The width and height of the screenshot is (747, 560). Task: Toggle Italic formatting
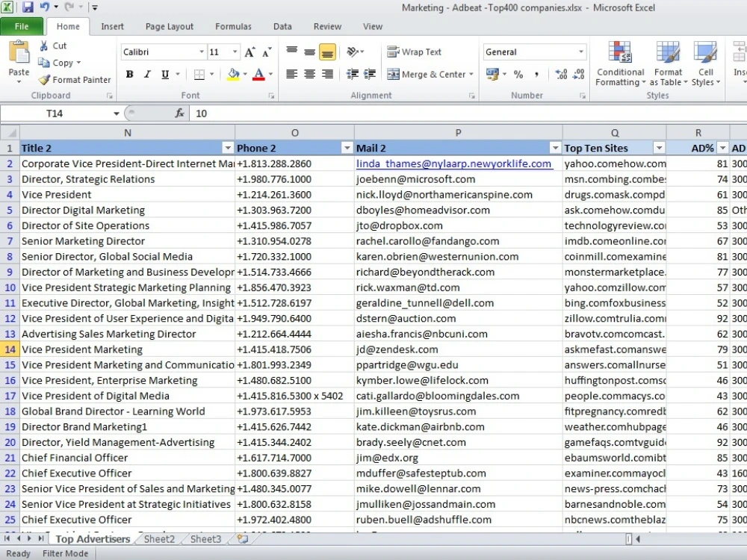pyautogui.click(x=147, y=74)
